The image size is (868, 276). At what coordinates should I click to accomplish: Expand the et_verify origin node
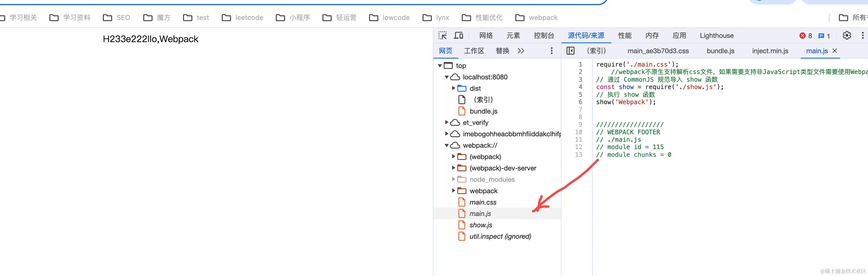click(x=446, y=122)
